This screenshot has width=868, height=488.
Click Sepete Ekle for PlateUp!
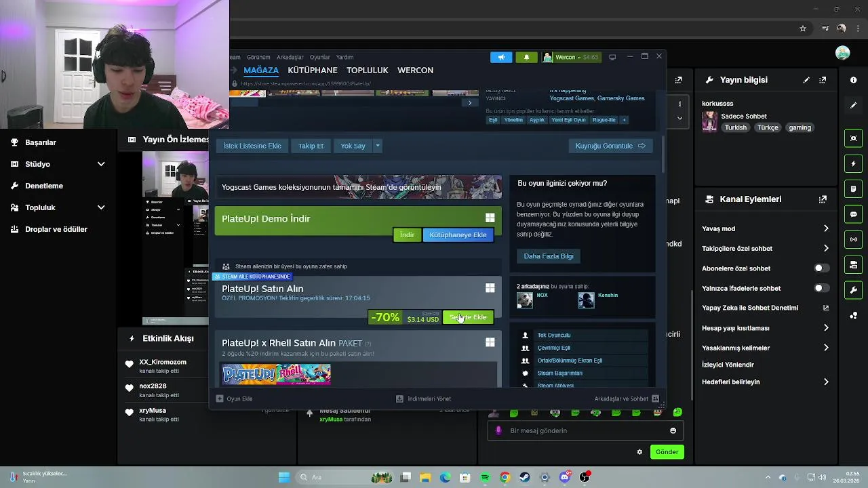(x=468, y=317)
